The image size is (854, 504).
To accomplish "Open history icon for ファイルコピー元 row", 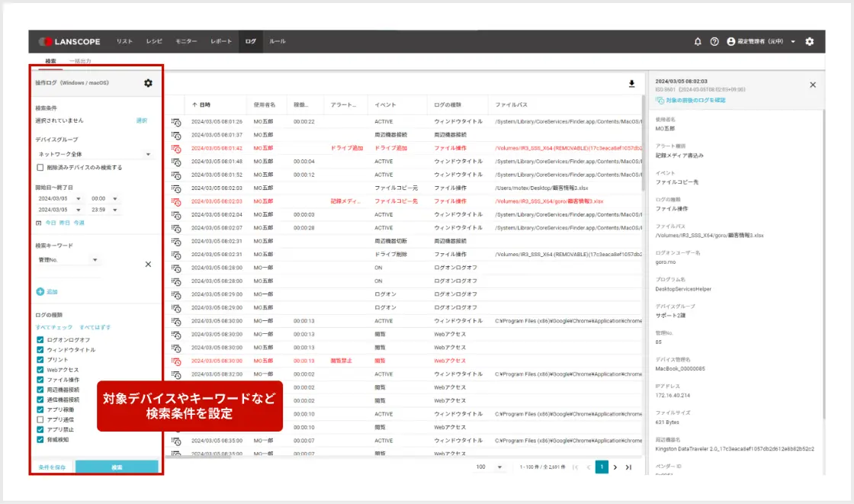I will pyautogui.click(x=176, y=188).
